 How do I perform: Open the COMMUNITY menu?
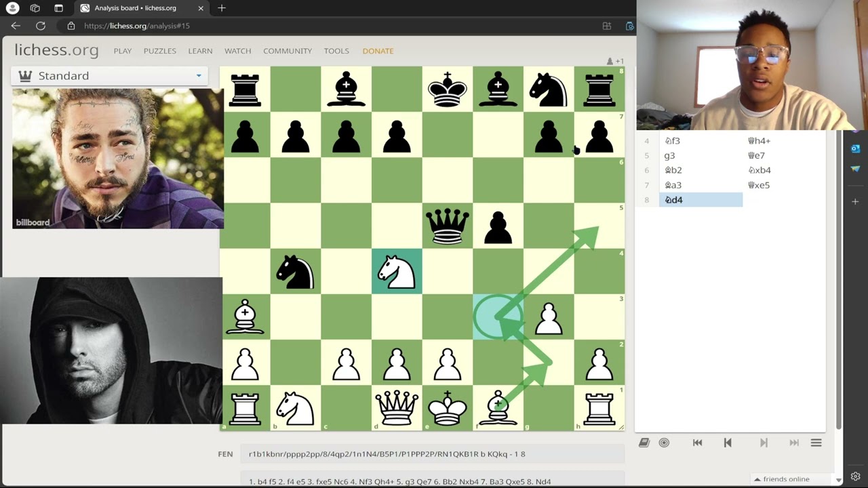point(288,51)
